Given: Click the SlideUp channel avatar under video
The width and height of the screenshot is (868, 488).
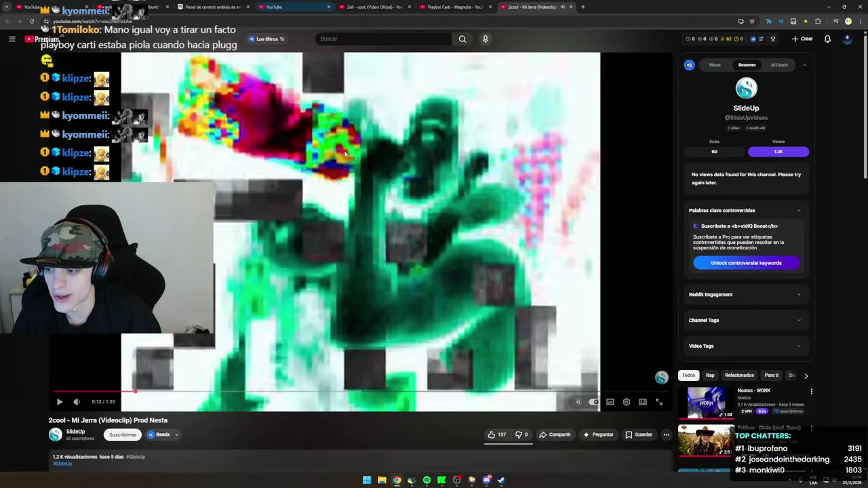Looking at the screenshot, I should [x=56, y=434].
